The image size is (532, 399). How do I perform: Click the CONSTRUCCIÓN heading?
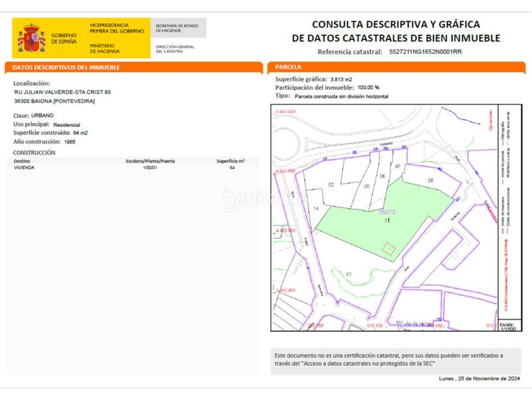click(35, 153)
